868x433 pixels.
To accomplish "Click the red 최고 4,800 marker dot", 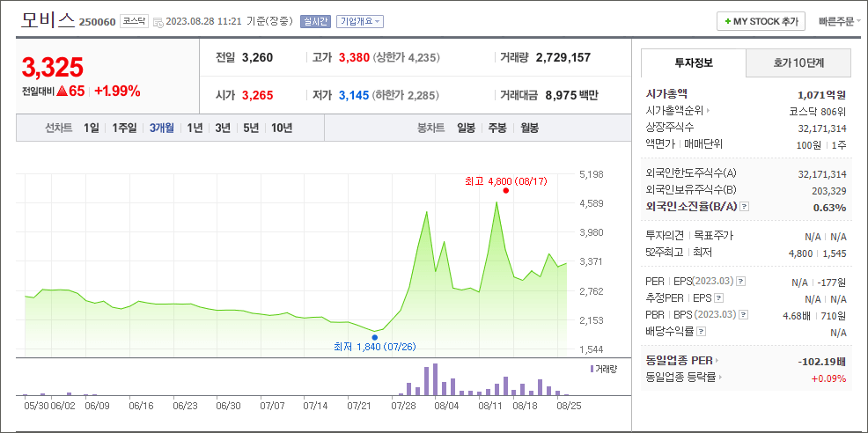I will tap(506, 190).
